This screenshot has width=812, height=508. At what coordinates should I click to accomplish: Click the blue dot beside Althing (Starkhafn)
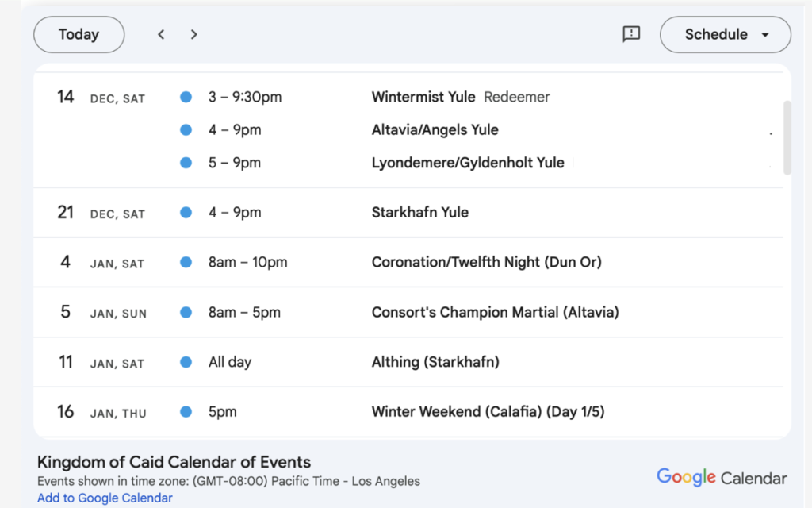coord(186,362)
